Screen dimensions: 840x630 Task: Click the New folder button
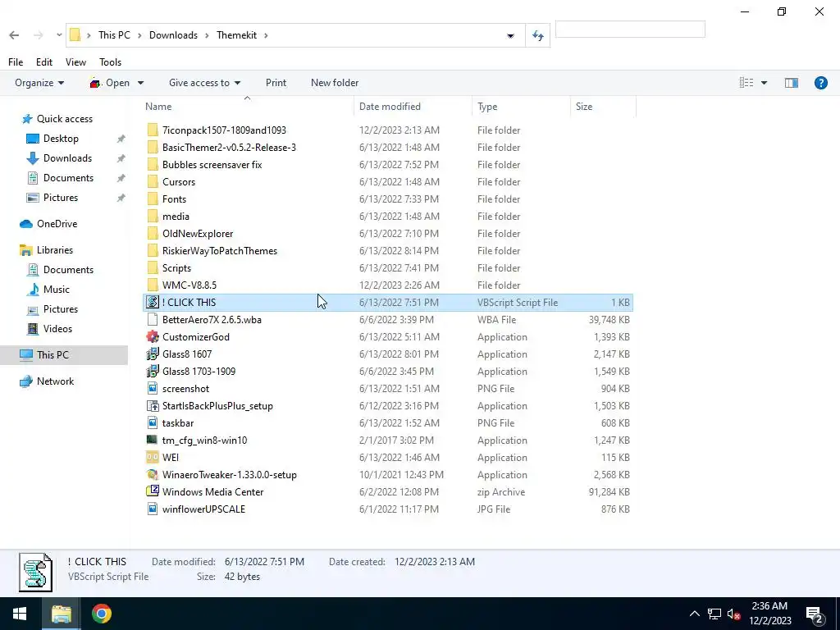click(x=335, y=83)
